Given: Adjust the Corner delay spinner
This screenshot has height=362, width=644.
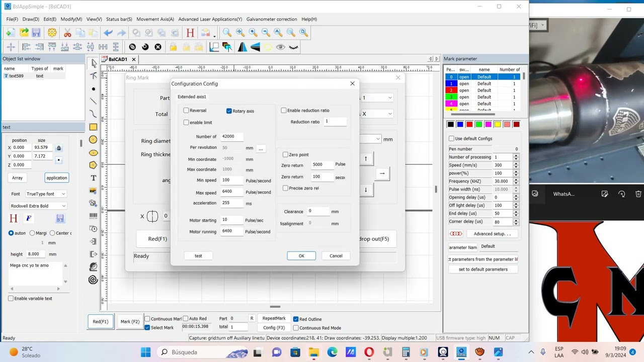Looking at the screenshot, I should coord(516,222).
